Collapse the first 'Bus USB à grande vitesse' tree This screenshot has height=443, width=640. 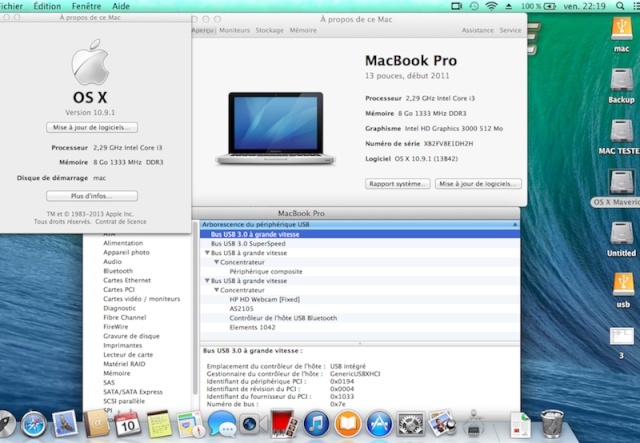[207, 253]
